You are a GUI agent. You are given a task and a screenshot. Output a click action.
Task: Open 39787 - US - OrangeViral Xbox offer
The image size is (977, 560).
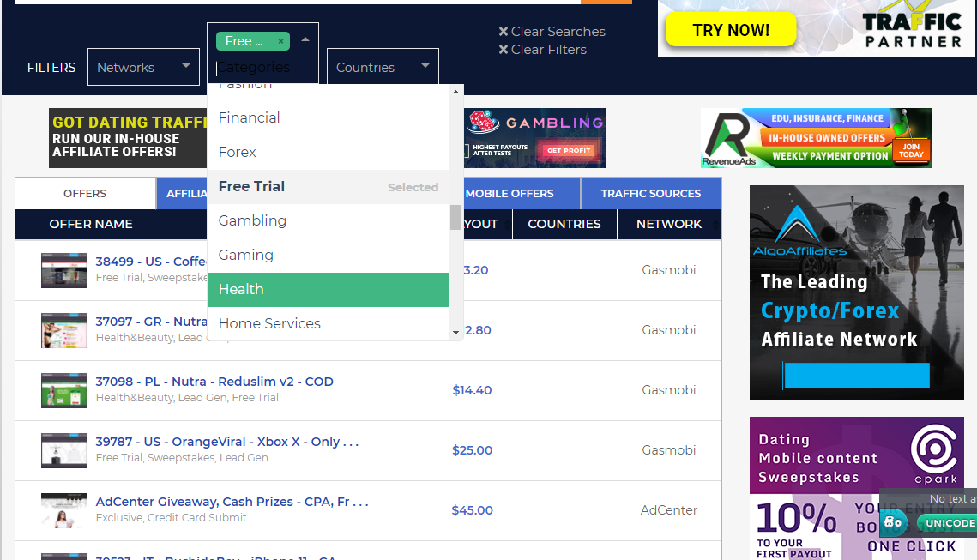pos(226,441)
